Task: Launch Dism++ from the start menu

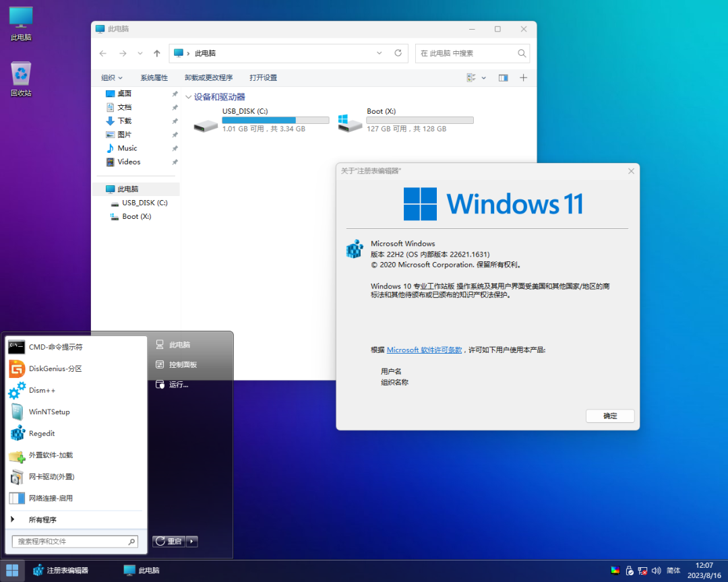Action: [42, 390]
